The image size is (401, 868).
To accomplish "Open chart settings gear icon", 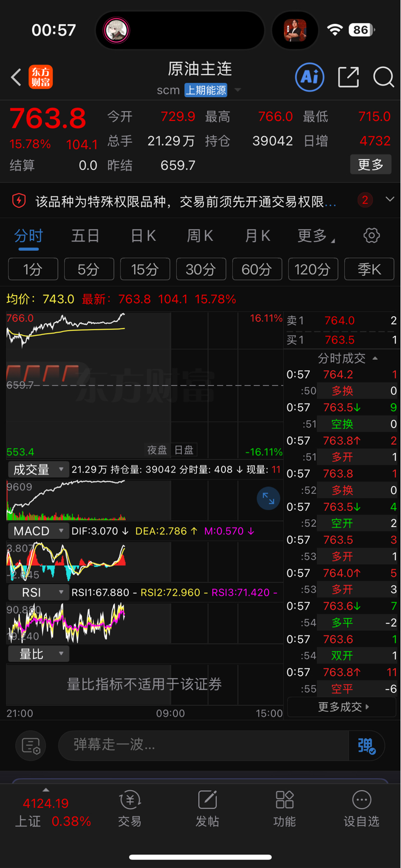I will pos(372,236).
